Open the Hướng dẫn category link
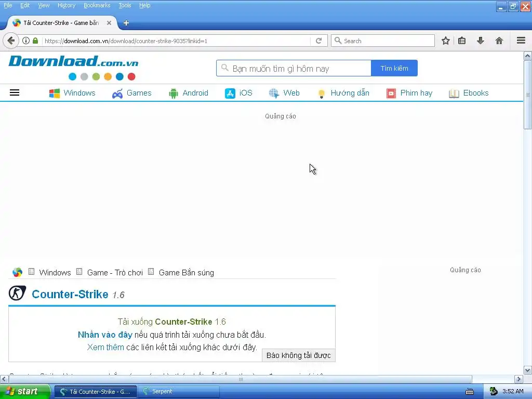The width and height of the screenshot is (532, 399). click(x=350, y=93)
